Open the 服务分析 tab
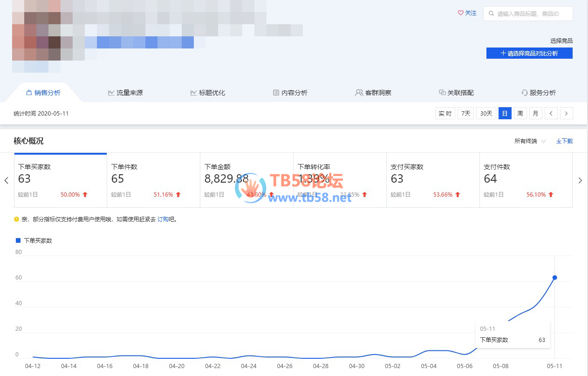This screenshot has width=588, height=376. click(x=539, y=93)
